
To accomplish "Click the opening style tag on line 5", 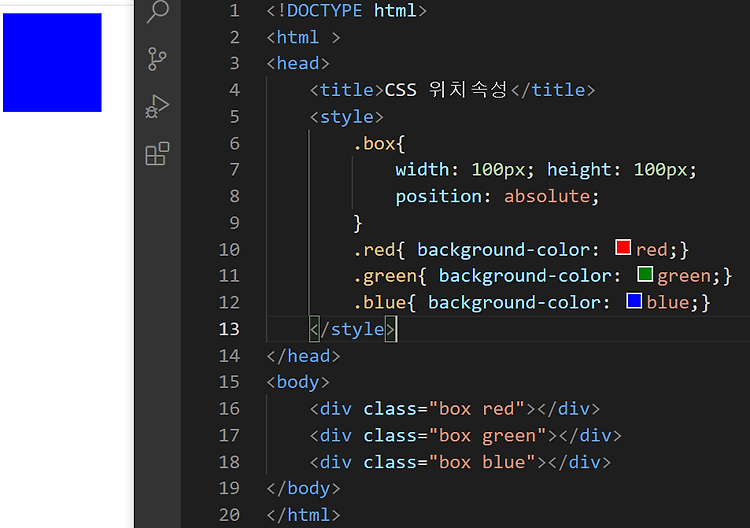I will 347,117.
